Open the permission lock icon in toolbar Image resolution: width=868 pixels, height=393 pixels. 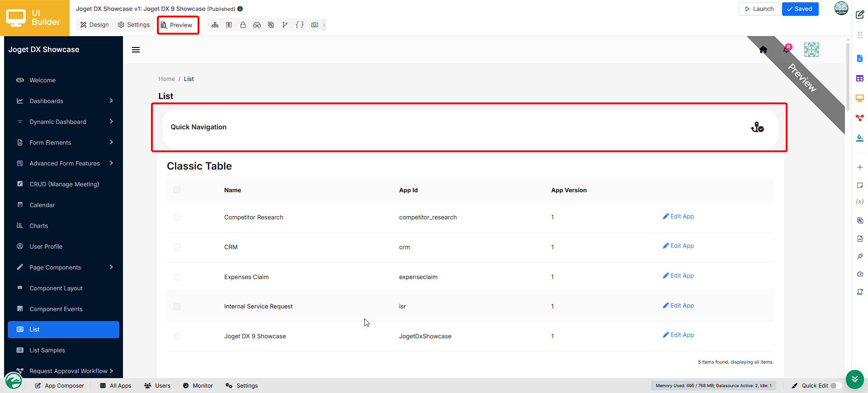click(243, 25)
